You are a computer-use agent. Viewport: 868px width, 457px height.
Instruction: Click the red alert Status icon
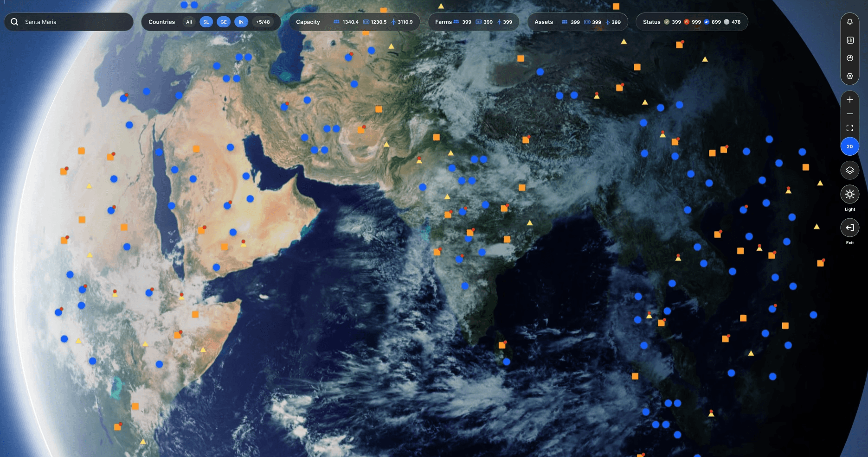pos(687,22)
